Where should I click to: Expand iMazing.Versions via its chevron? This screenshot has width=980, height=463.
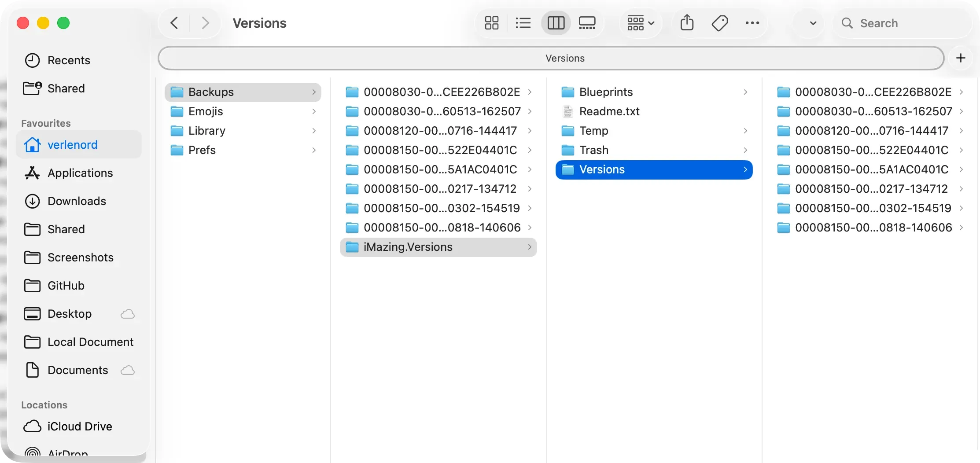point(530,247)
